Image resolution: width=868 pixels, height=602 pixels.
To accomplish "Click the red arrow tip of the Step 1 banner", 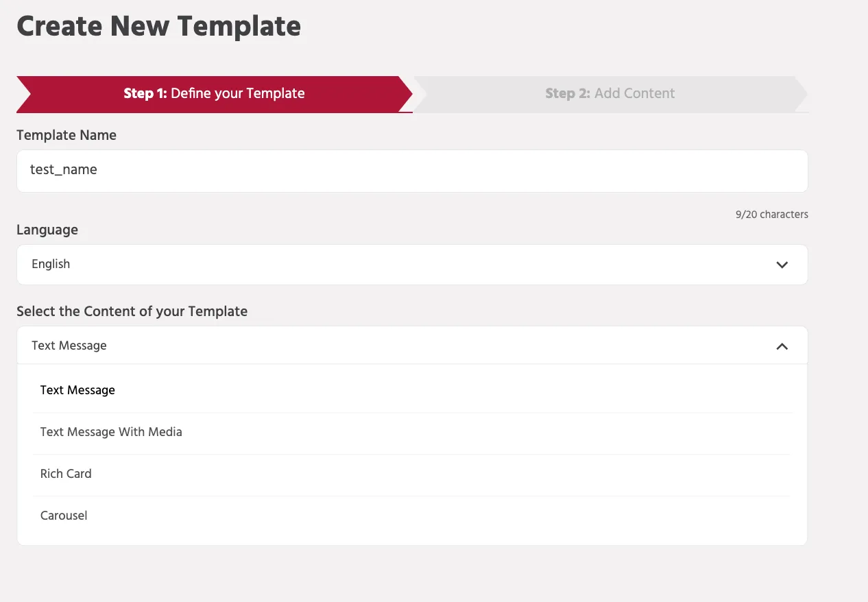I will (x=405, y=94).
